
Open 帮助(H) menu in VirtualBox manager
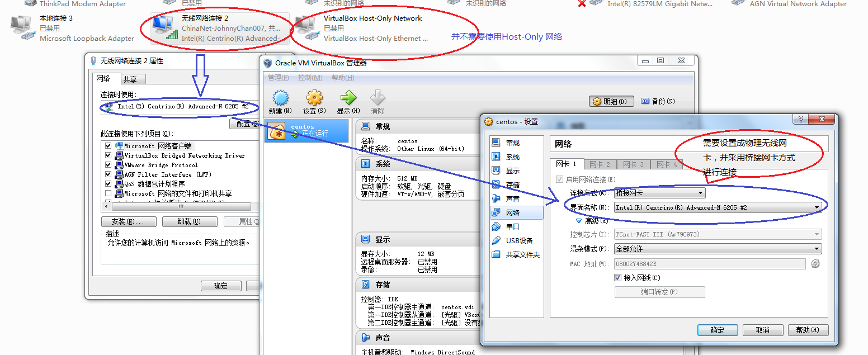343,78
